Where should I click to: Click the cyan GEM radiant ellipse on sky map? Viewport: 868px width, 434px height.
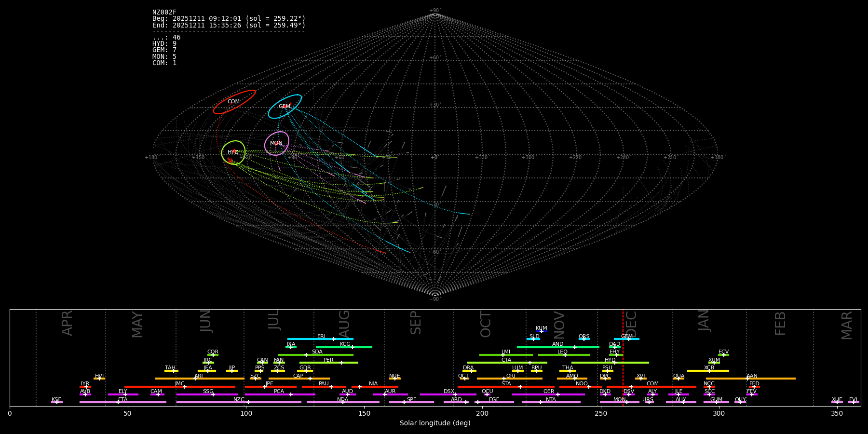click(285, 107)
